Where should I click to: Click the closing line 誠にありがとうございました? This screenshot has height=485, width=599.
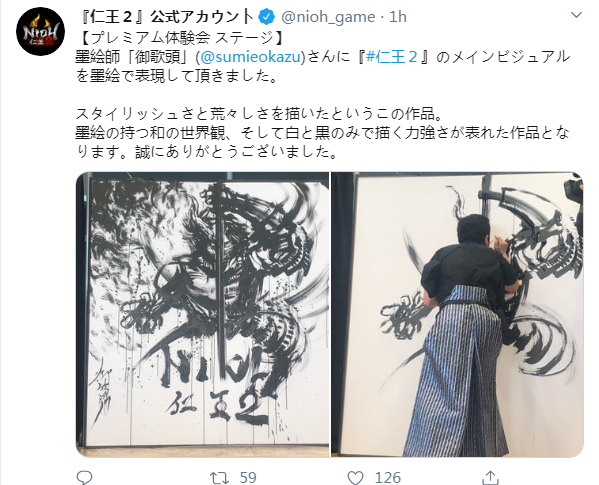pyautogui.click(x=236, y=152)
